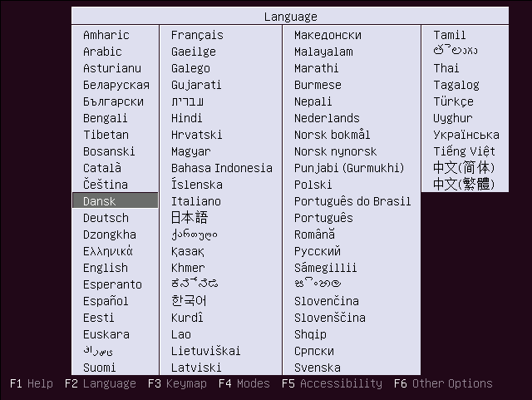Screen dimensions: 532x400
Task: Click F2 Language option
Action: [100, 383]
